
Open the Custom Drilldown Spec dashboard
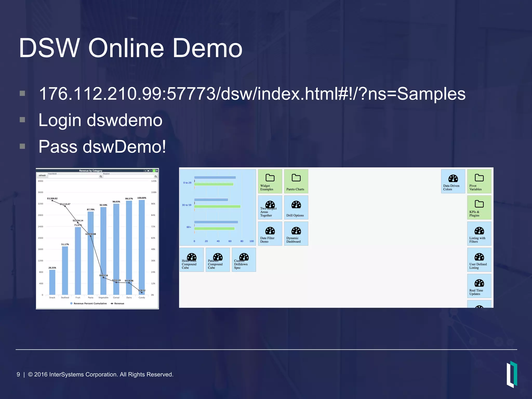pos(244,260)
